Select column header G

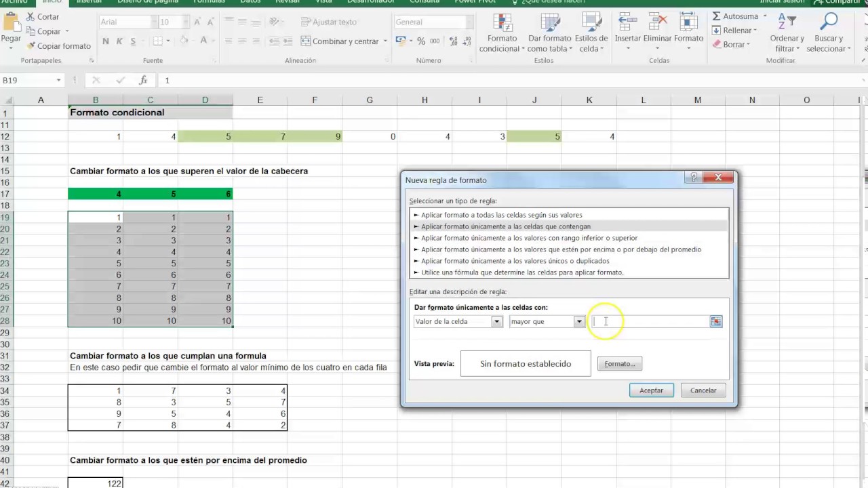[x=370, y=100]
